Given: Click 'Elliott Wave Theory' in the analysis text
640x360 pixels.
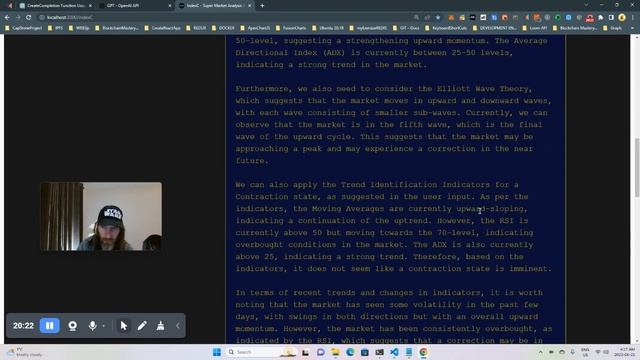Looking at the screenshot, I should click(483, 89).
